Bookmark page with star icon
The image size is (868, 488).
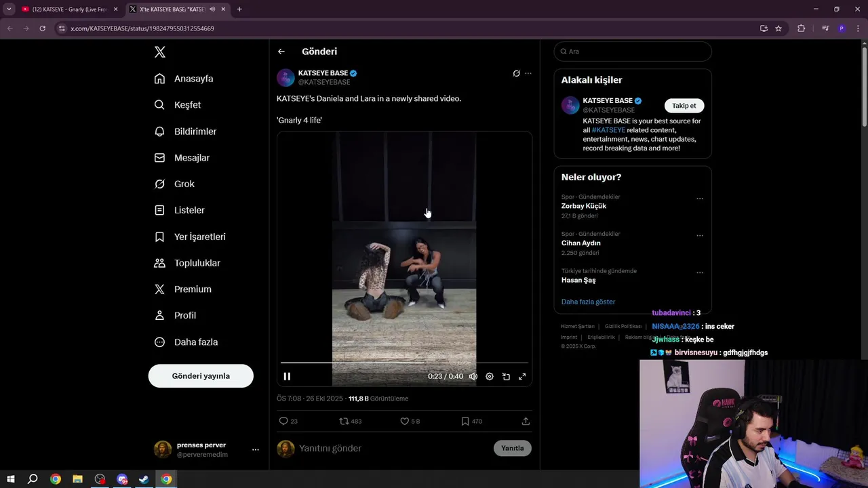778,28
